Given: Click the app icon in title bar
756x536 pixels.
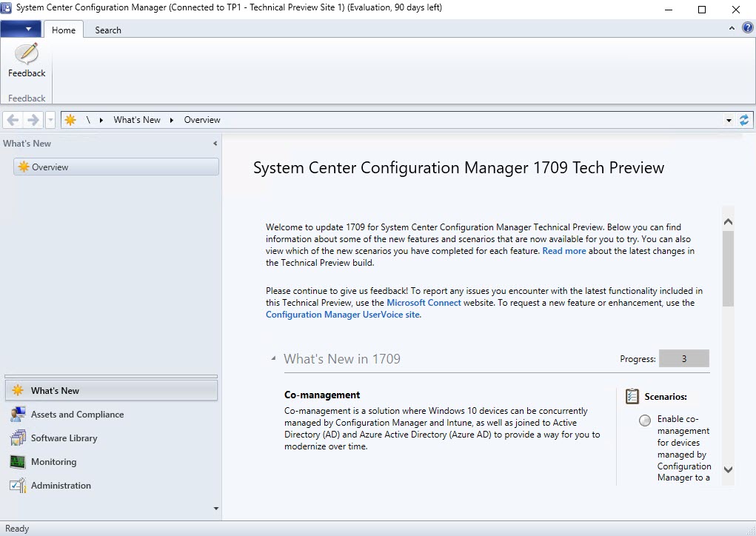Looking at the screenshot, I should [x=7, y=7].
